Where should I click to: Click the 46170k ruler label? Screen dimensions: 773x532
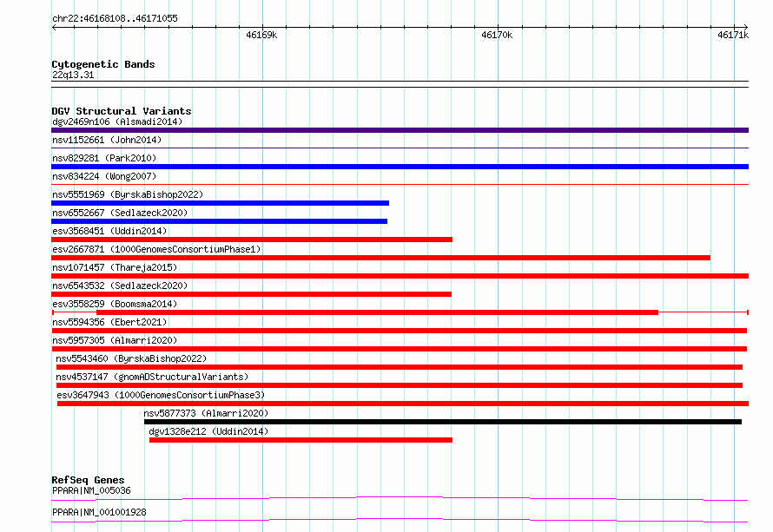[497, 35]
